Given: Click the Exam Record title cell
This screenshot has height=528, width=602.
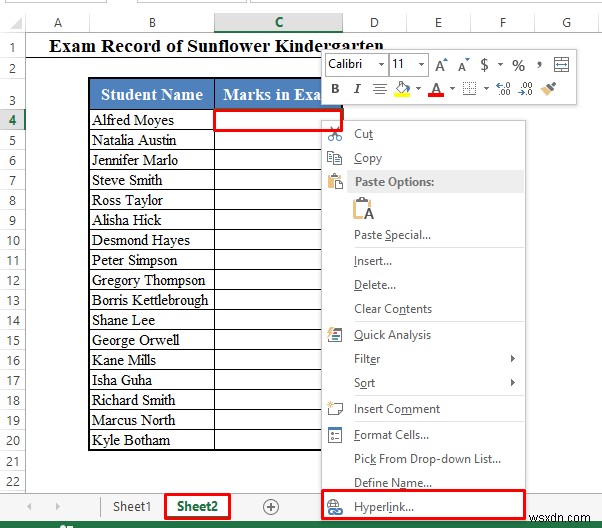Looking at the screenshot, I should tap(216, 46).
